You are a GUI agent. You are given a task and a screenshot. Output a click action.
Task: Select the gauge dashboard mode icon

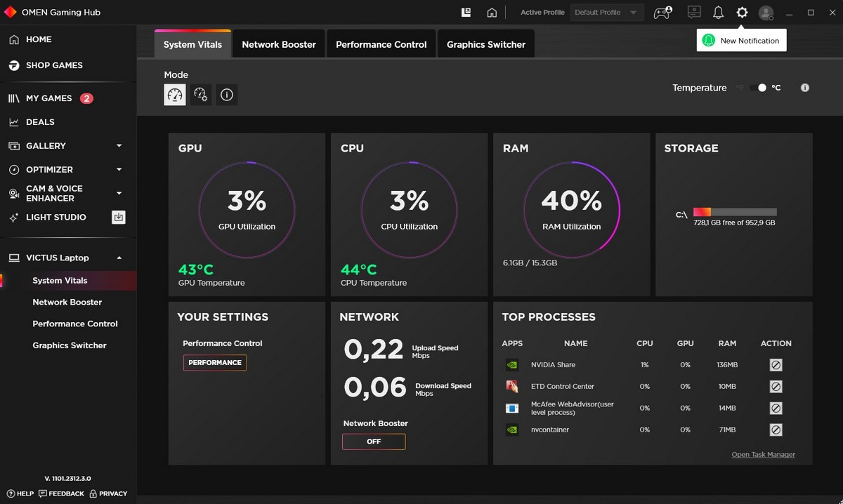[175, 95]
